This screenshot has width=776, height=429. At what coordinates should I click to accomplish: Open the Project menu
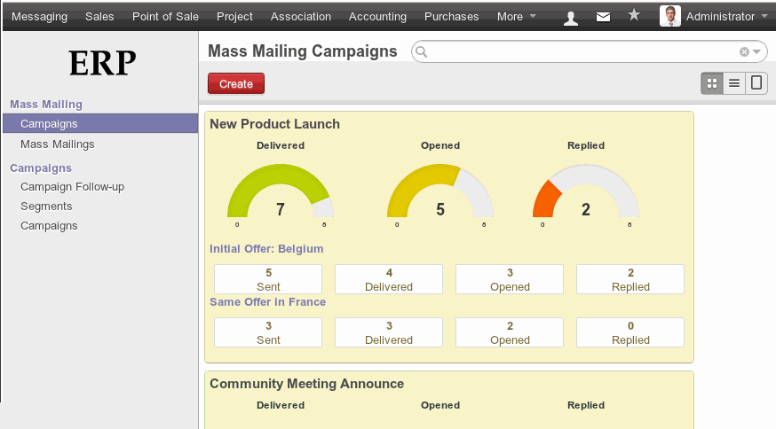click(235, 16)
